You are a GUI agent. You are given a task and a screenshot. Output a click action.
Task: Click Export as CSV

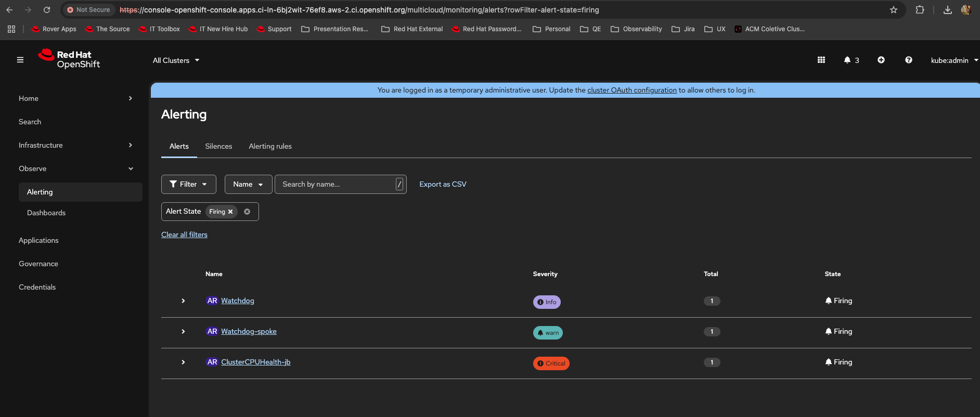point(443,184)
